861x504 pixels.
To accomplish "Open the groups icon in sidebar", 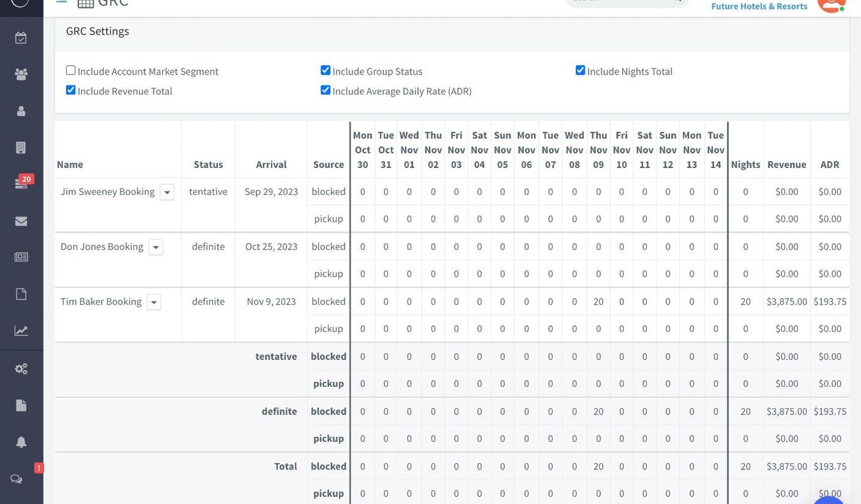I will pos(21,74).
